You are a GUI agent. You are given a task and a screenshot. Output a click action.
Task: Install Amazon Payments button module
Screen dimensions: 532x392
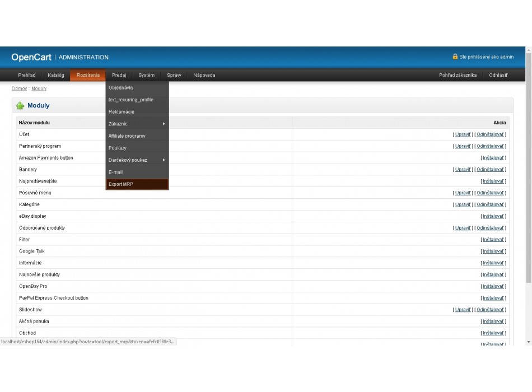click(x=493, y=158)
